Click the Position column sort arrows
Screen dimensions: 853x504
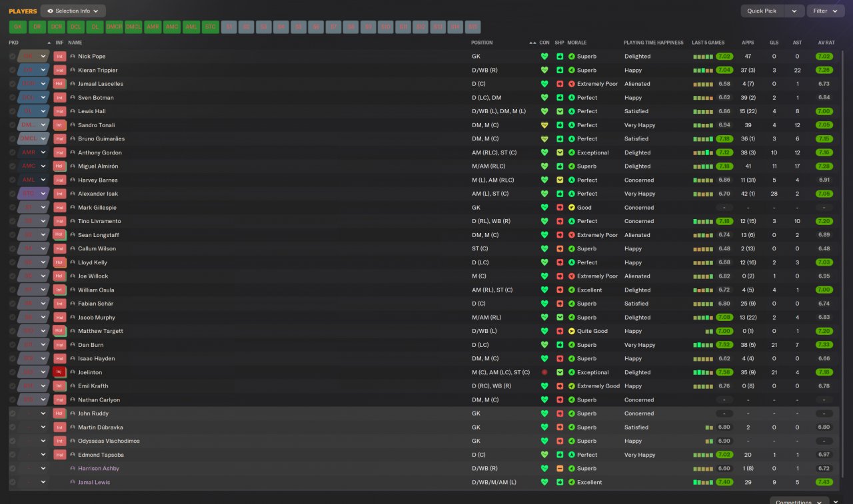[532, 43]
